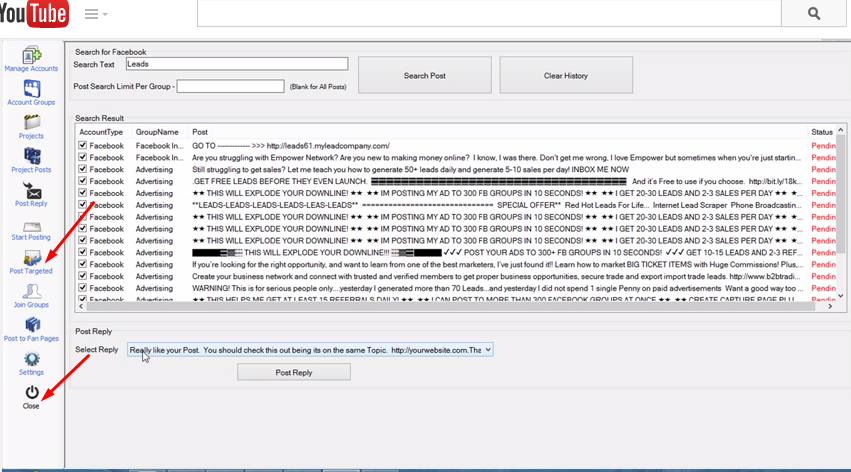Click the Status column header

tap(822, 132)
